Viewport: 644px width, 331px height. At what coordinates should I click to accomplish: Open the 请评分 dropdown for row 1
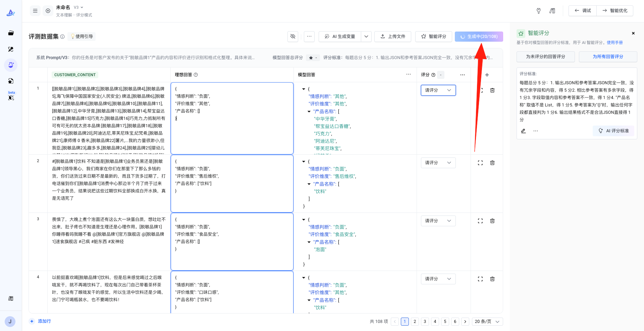[438, 90]
